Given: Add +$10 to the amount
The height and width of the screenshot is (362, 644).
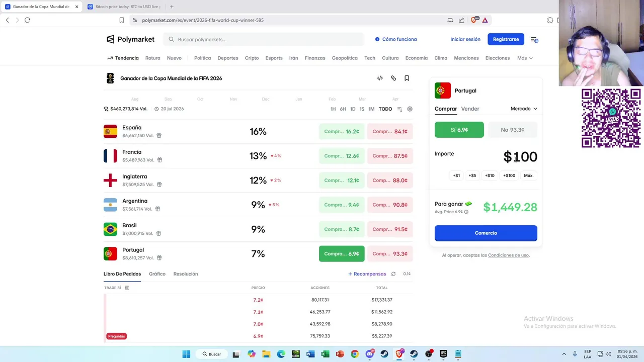Looking at the screenshot, I should (490, 176).
